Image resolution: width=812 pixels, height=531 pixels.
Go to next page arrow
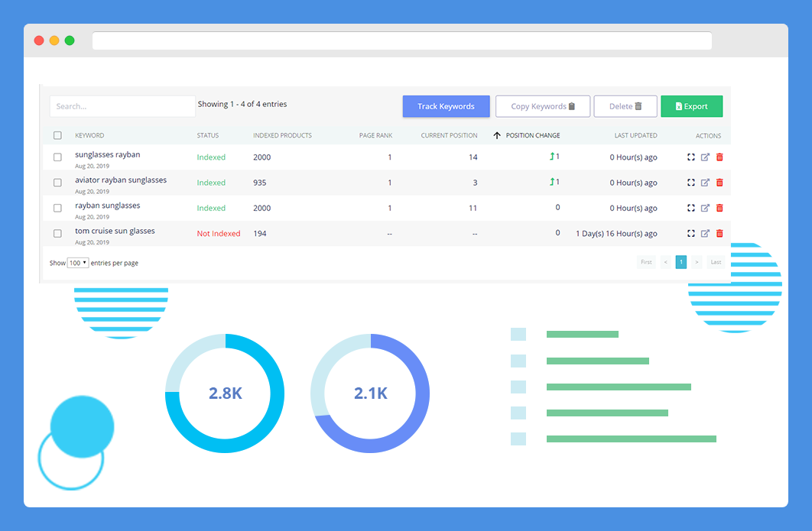coord(697,262)
